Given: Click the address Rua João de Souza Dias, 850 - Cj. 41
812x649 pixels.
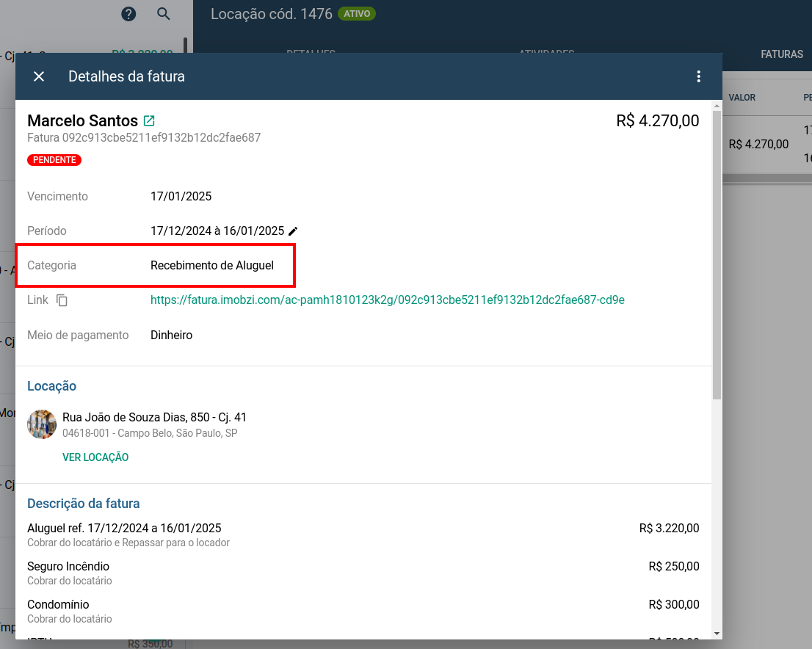Looking at the screenshot, I should pyautogui.click(x=154, y=418).
